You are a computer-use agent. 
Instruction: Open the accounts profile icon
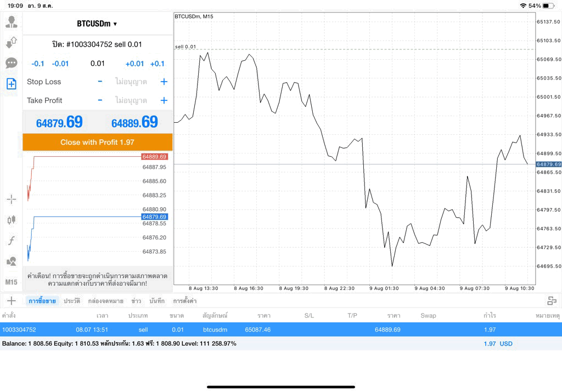[x=11, y=22]
